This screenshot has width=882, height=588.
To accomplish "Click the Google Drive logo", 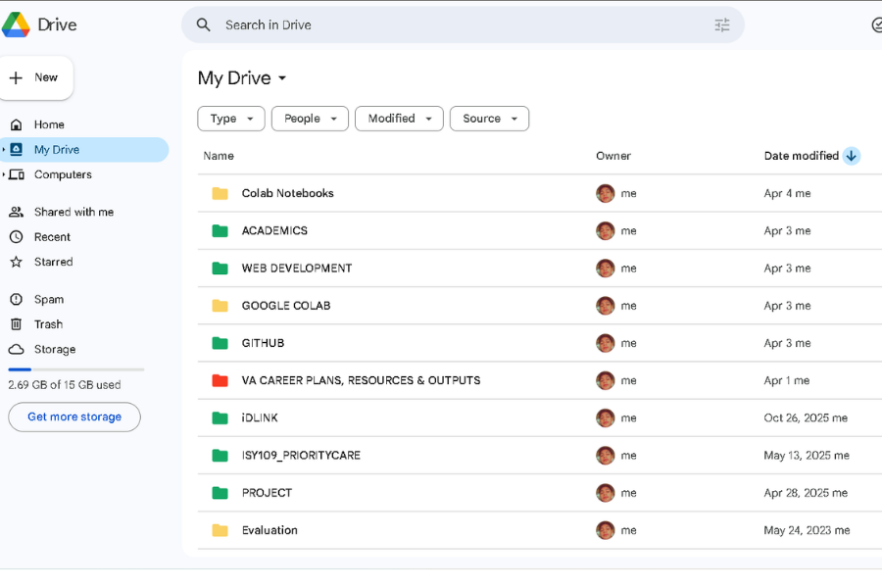I will coord(16,24).
